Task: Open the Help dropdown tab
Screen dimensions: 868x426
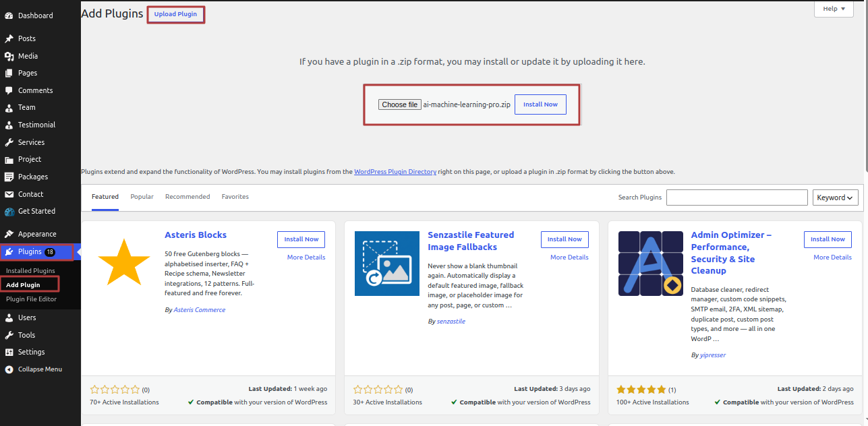Action: tap(834, 9)
